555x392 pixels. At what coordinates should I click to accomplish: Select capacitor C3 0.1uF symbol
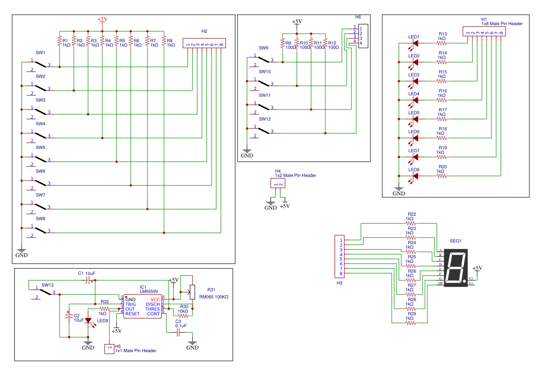click(178, 333)
